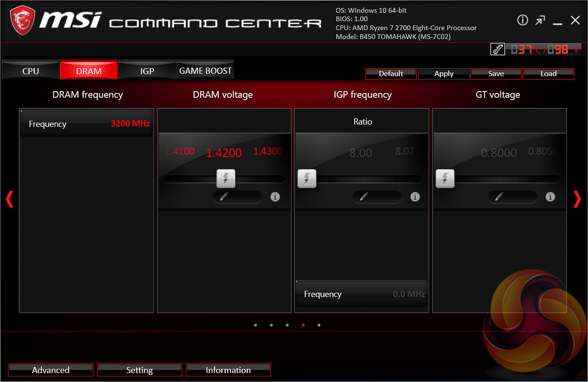Click the Load profile button
The width and height of the screenshot is (588, 382).
pyautogui.click(x=548, y=74)
